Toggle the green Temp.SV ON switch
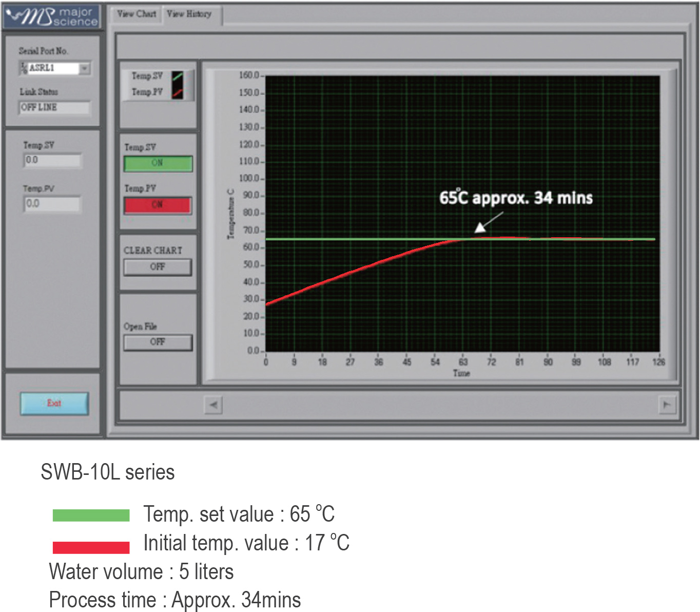 [x=158, y=163]
